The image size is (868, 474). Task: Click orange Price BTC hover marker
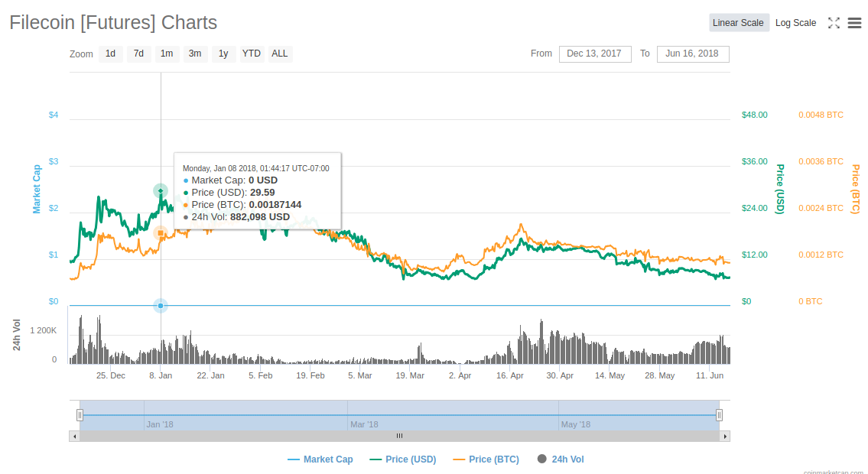[161, 233]
